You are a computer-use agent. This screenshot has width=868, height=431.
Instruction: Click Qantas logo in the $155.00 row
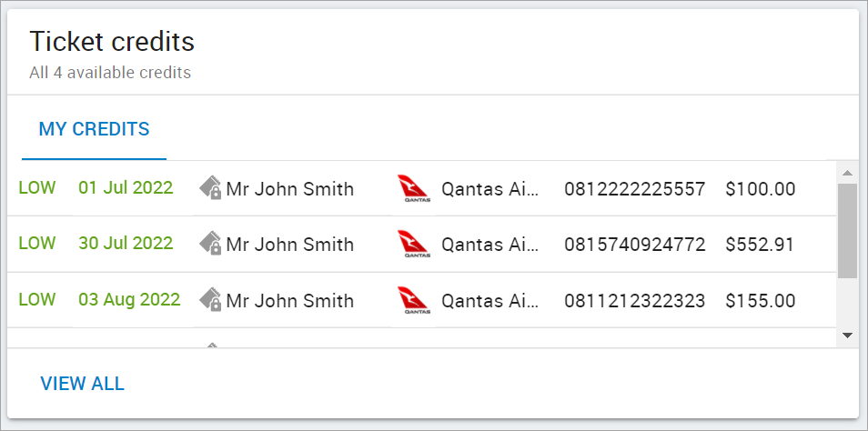coord(413,300)
